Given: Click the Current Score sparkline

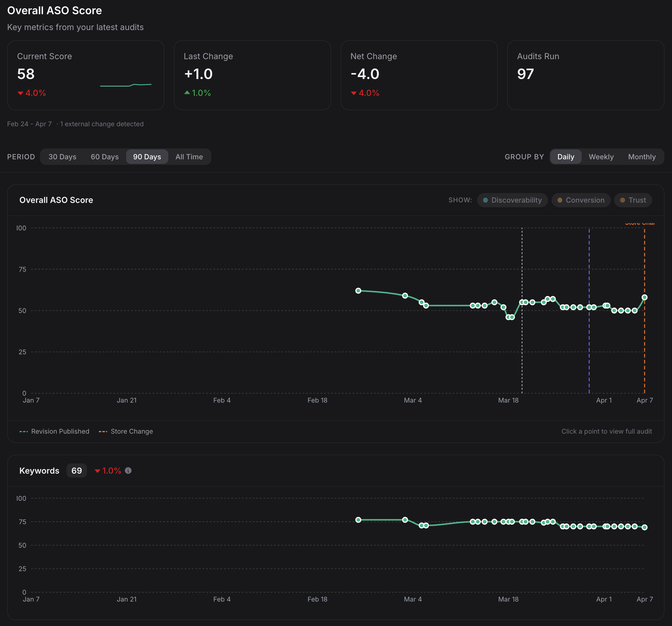Looking at the screenshot, I should [x=126, y=85].
